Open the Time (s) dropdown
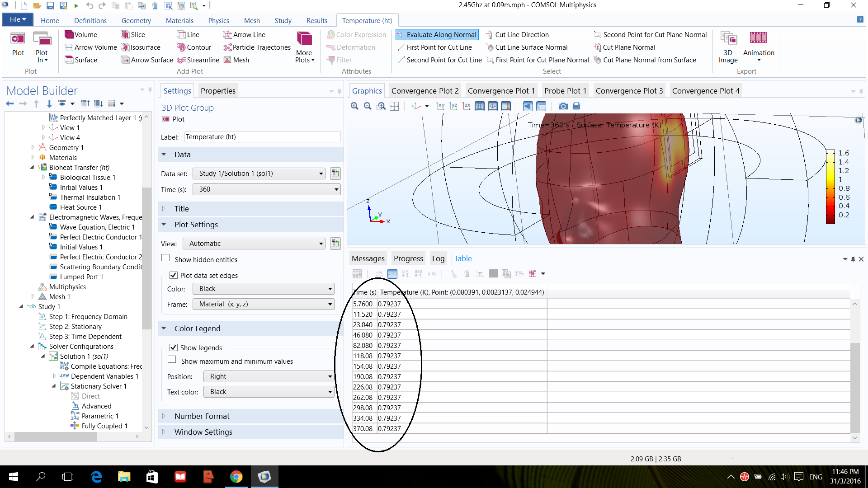Image resolution: width=868 pixels, height=488 pixels. [x=267, y=189]
